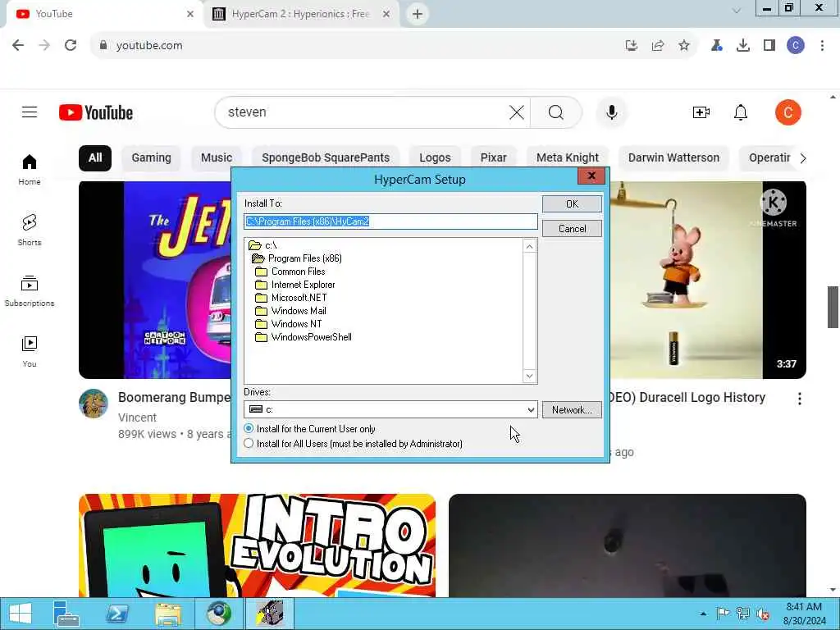This screenshot has height=630, width=840.
Task: Select the Microsoft.NET folder
Action: tap(291, 298)
